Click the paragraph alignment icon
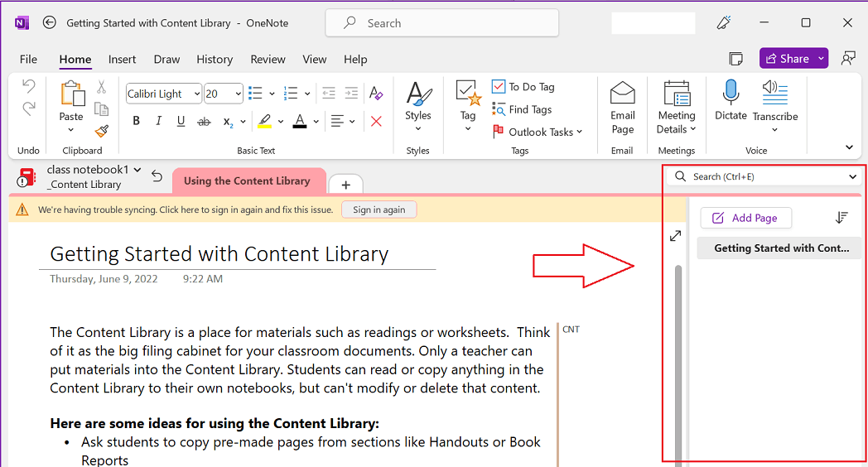Viewport: 868px width, 467px height. point(337,121)
